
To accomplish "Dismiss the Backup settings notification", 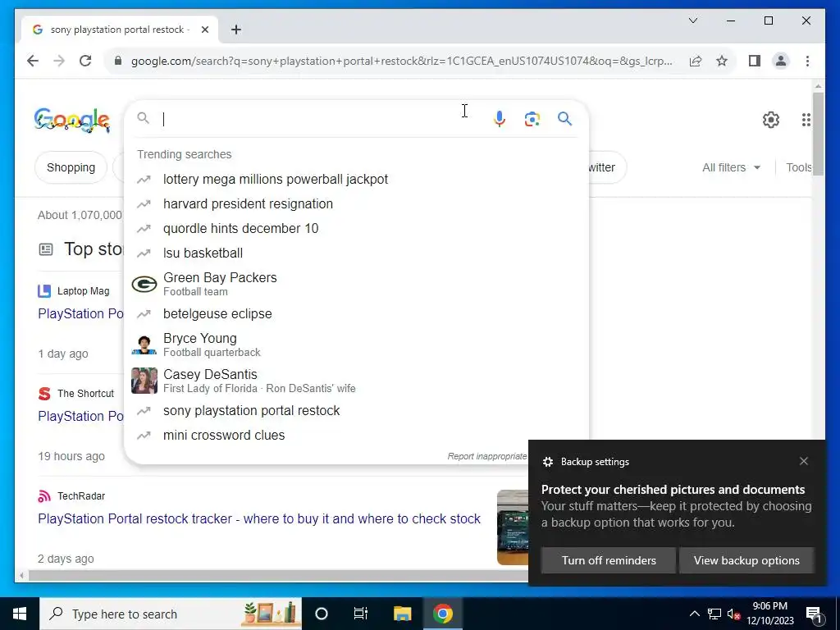I will 804,461.
